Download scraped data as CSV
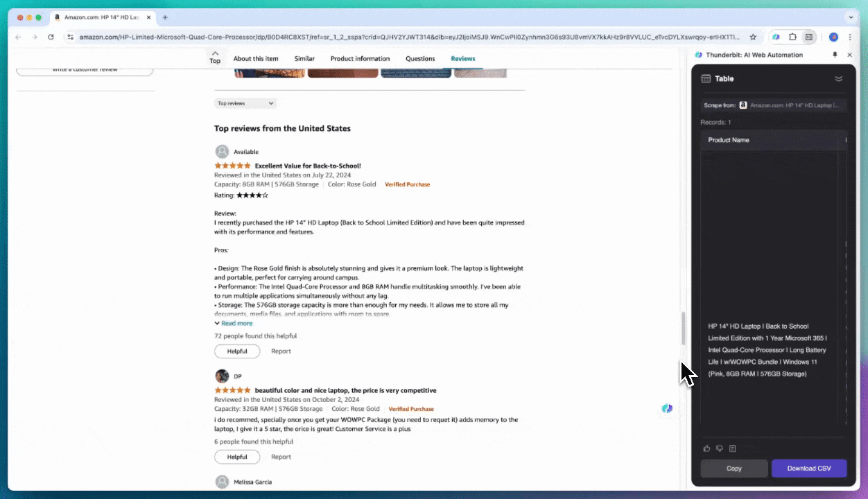The image size is (868, 499). (809, 469)
